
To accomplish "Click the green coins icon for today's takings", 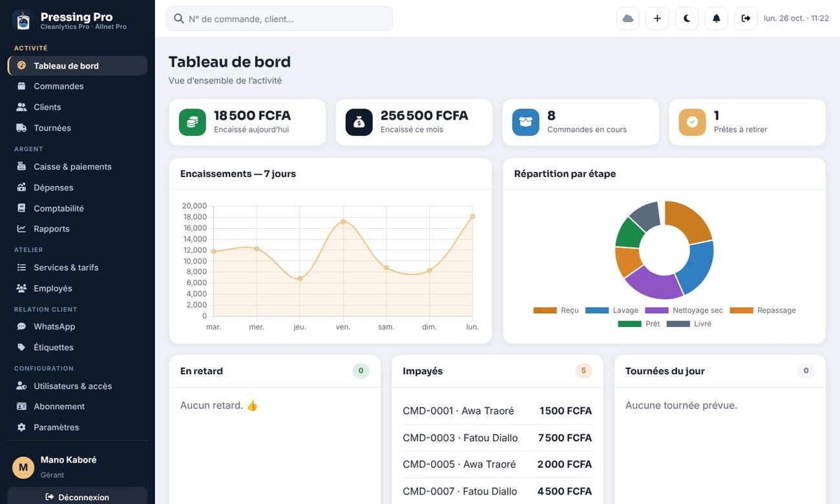I will 193,122.
